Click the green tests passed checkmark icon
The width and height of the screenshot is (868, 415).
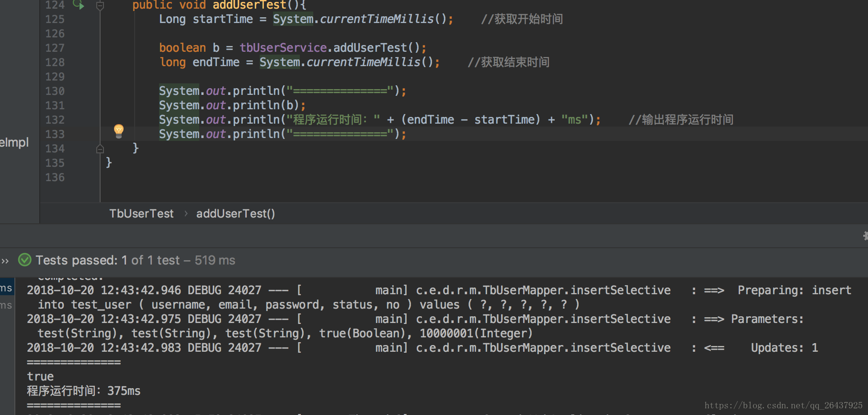pyautogui.click(x=24, y=260)
